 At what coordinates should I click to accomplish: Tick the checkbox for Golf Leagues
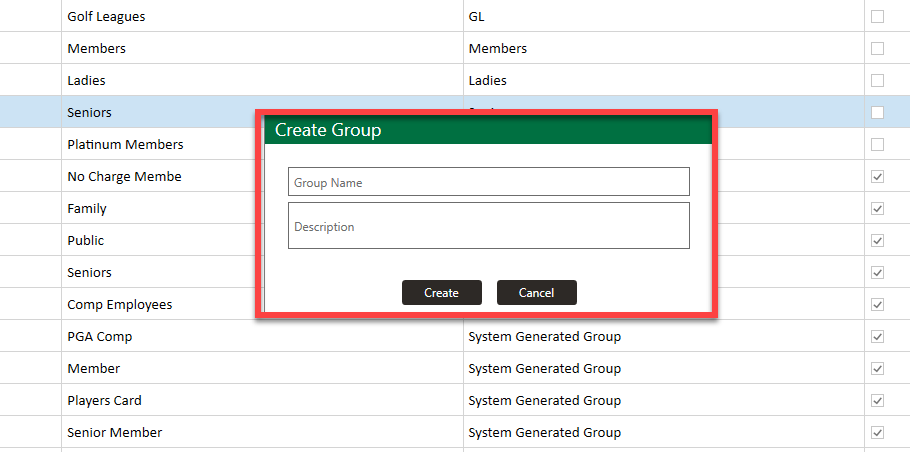point(878,17)
